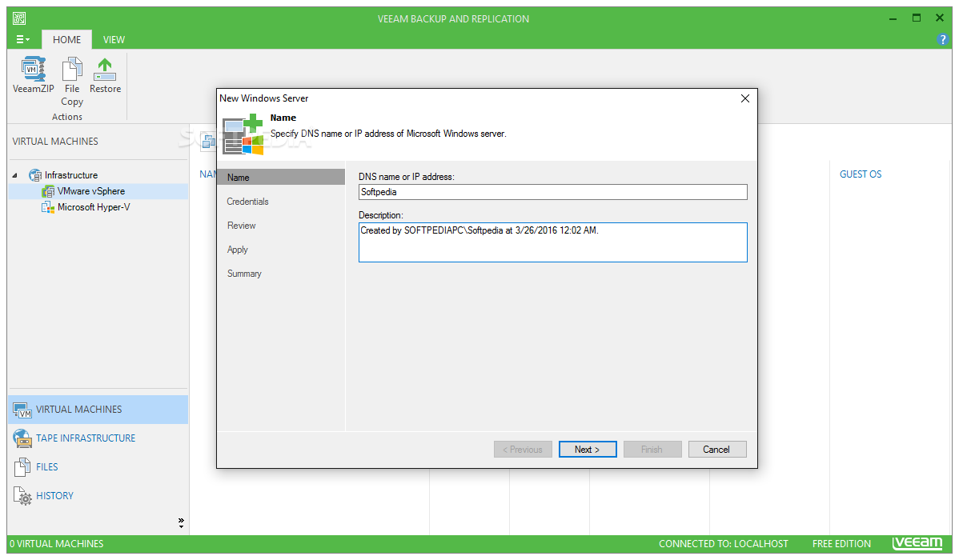Click the Microsoft Hyper-V node icon
959x560 pixels.
(48, 207)
